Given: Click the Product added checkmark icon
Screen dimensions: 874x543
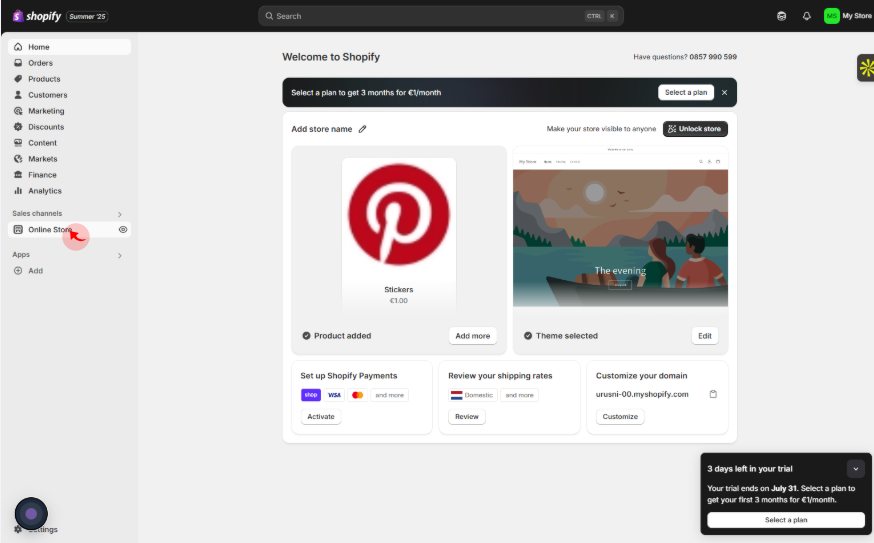Looking at the screenshot, I should point(306,336).
